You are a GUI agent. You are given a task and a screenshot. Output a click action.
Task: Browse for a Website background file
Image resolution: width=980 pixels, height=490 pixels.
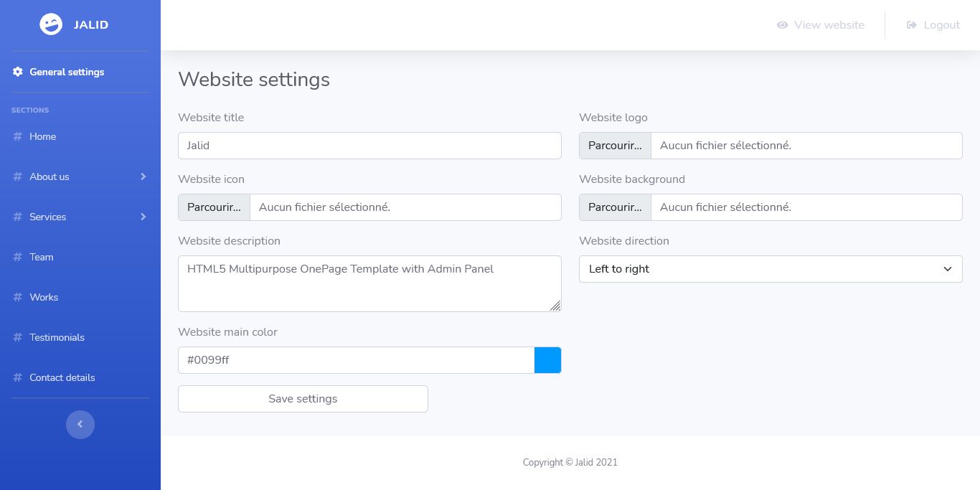pyautogui.click(x=616, y=207)
